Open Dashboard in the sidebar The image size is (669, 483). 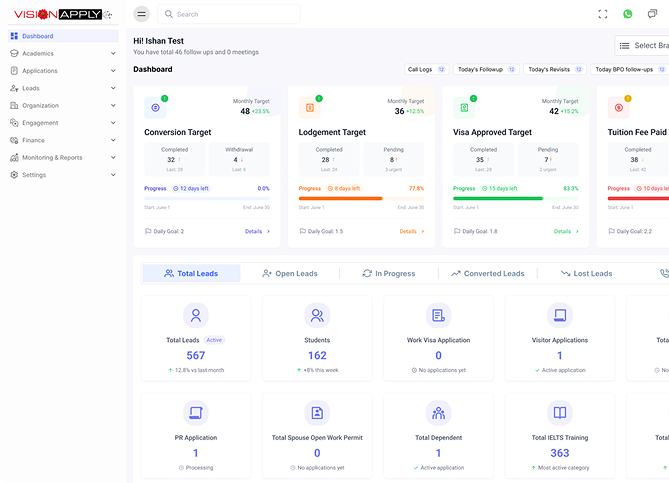pyautogui.click(x=63, y=36)
